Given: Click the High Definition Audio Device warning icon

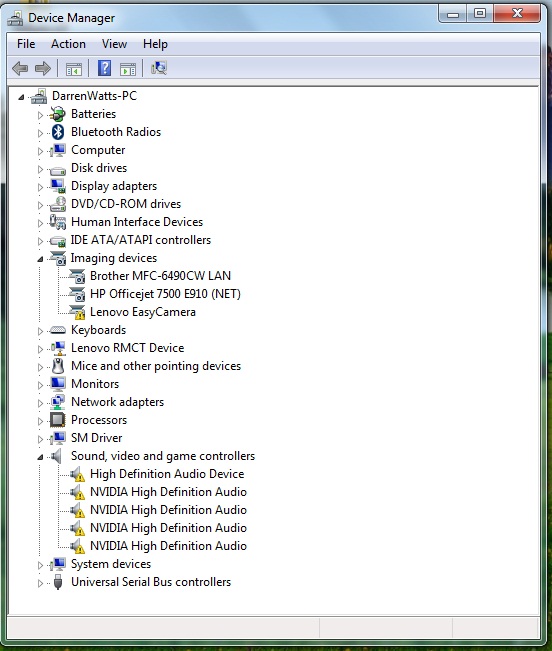Looking at the screenshot, I should pyautogui.click(x=77, y=474).
